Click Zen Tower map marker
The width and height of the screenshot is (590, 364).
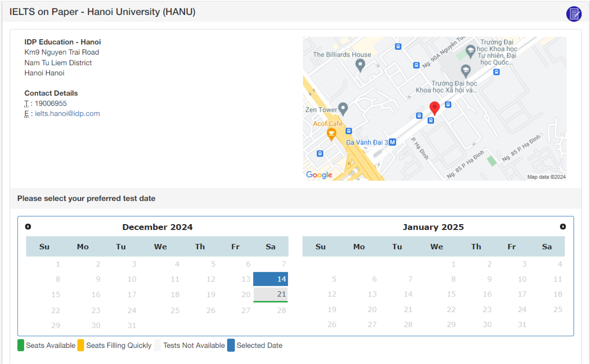click(x=343, y=109)
